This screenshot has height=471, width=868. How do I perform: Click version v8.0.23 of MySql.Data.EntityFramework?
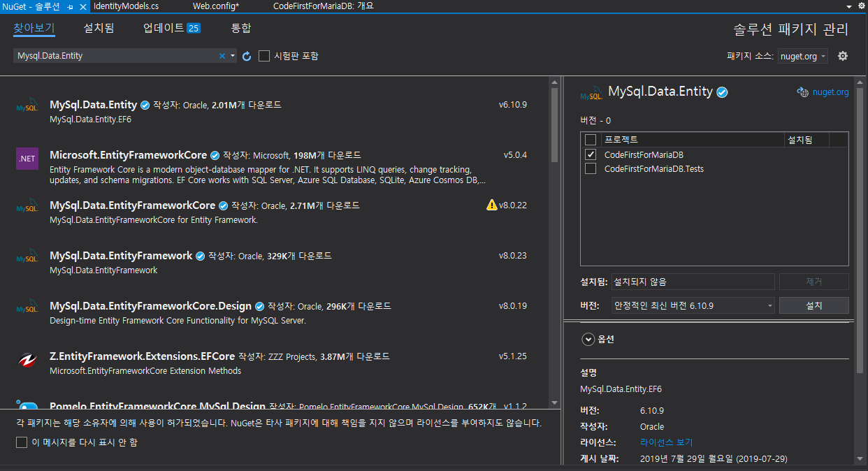pos(512,256)
